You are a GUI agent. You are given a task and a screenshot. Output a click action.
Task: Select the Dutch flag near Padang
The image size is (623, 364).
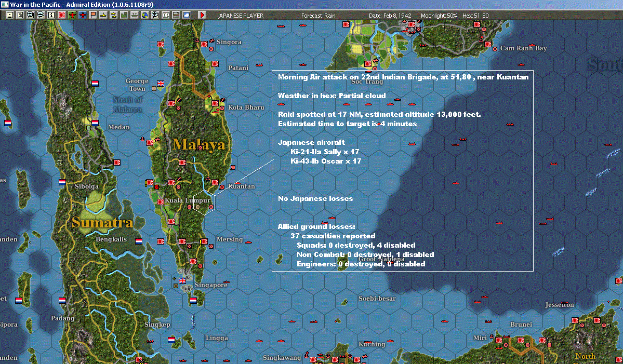[62, 301]
